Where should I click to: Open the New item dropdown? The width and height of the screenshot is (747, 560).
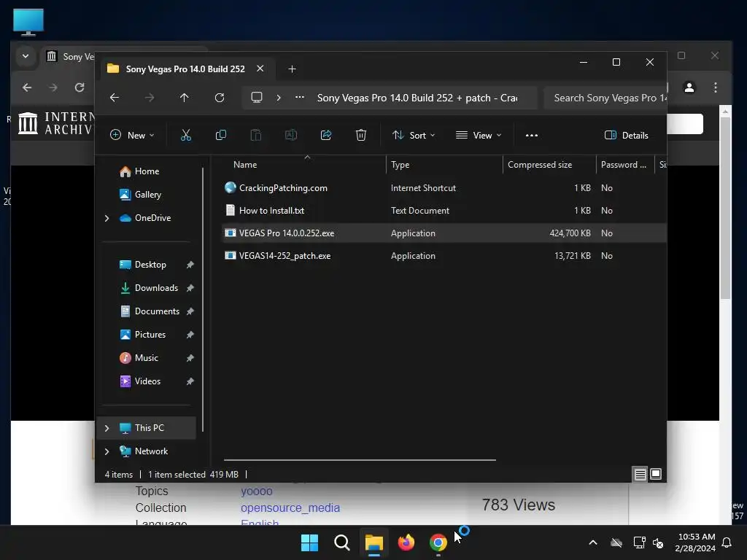(133, 135)
